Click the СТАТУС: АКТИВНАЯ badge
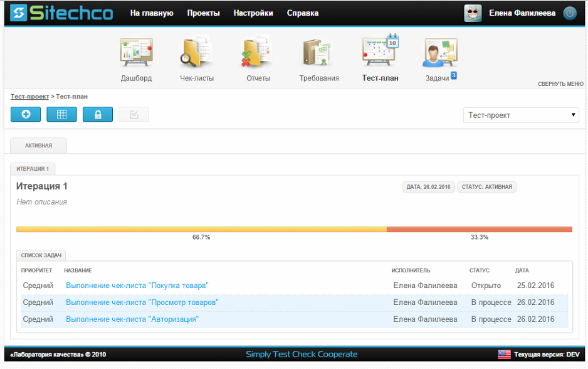The image size is (588, 369). [x=486, y=187]
